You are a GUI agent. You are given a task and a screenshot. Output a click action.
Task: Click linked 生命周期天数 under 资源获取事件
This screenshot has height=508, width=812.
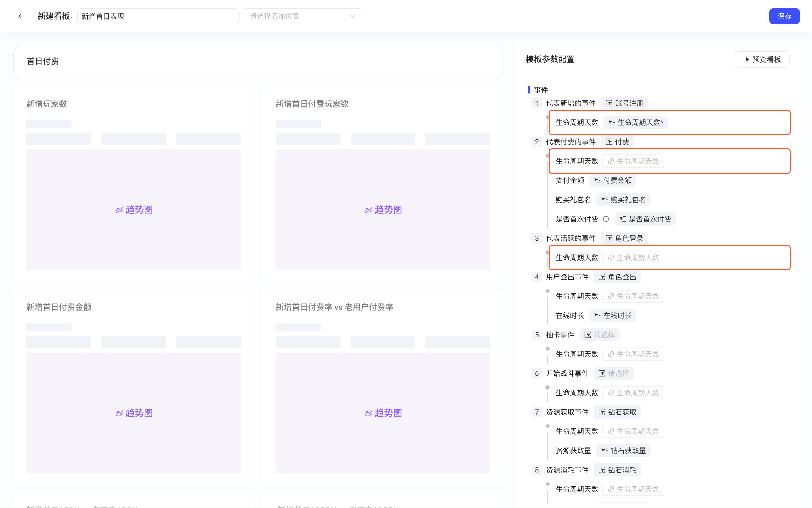click(x=633, y=432)
